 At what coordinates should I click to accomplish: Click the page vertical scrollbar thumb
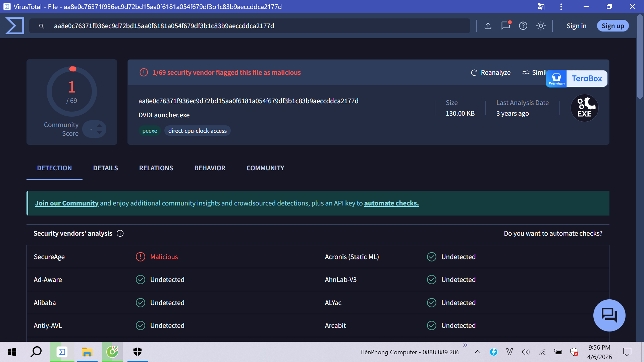pos(640,57)
